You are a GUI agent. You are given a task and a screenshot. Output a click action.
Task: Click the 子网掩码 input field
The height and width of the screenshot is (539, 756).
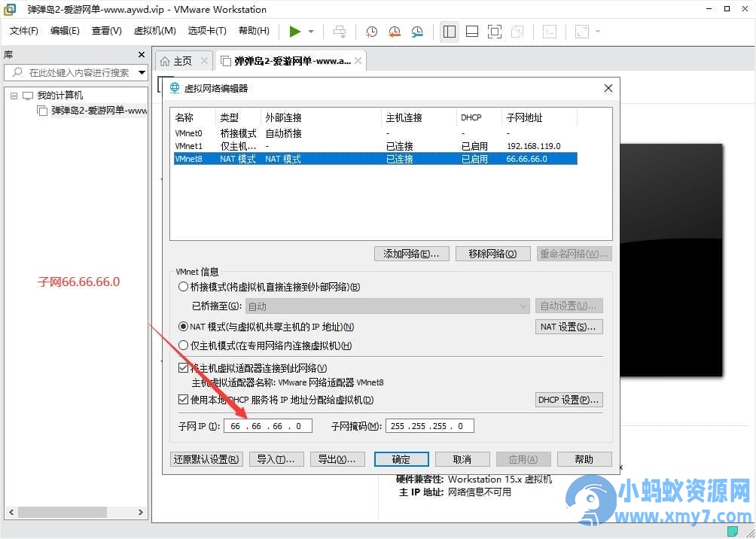click(430, 426)
